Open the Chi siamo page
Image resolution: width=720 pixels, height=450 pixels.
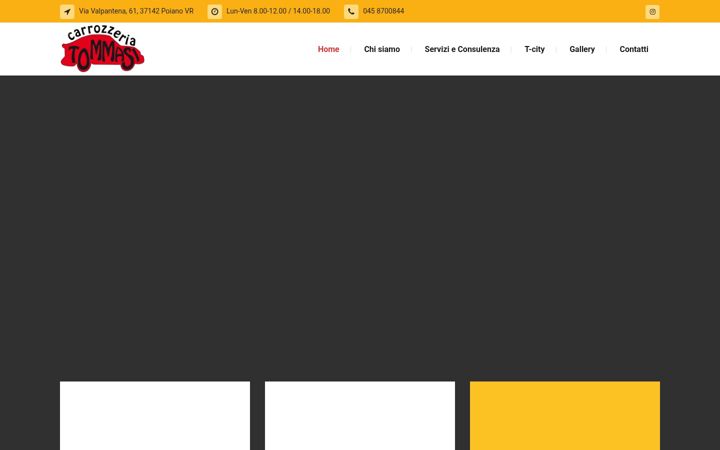click(382, 49)
